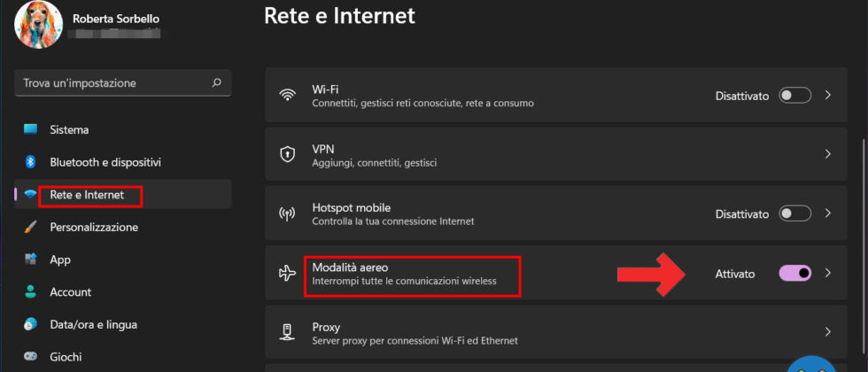Viewport: 868px width, 372px height.
Task: Click the airplane mode icon
Action: (287, 273)
